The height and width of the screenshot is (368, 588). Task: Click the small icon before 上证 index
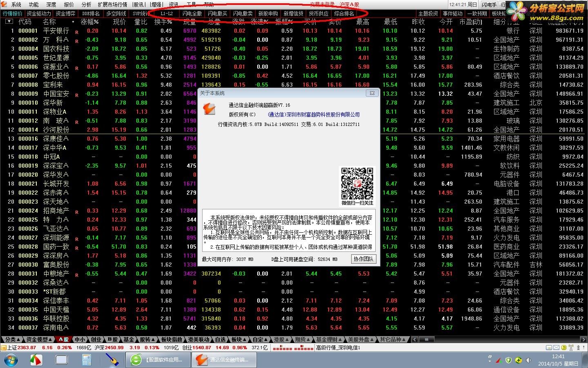click(4, 348)
